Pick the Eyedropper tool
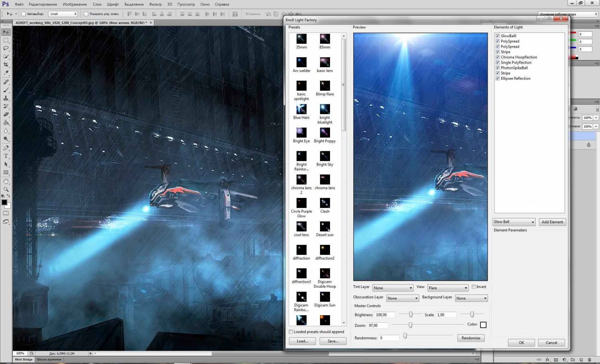 click(6, 73)
